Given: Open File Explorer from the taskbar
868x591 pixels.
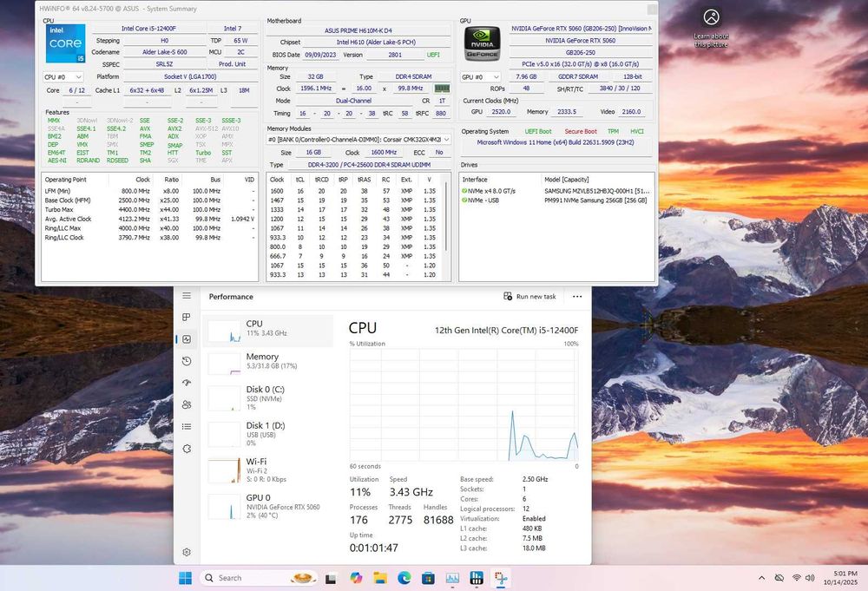Looking at the screenshot, I should pyautogui.click(x=380, y=578).
